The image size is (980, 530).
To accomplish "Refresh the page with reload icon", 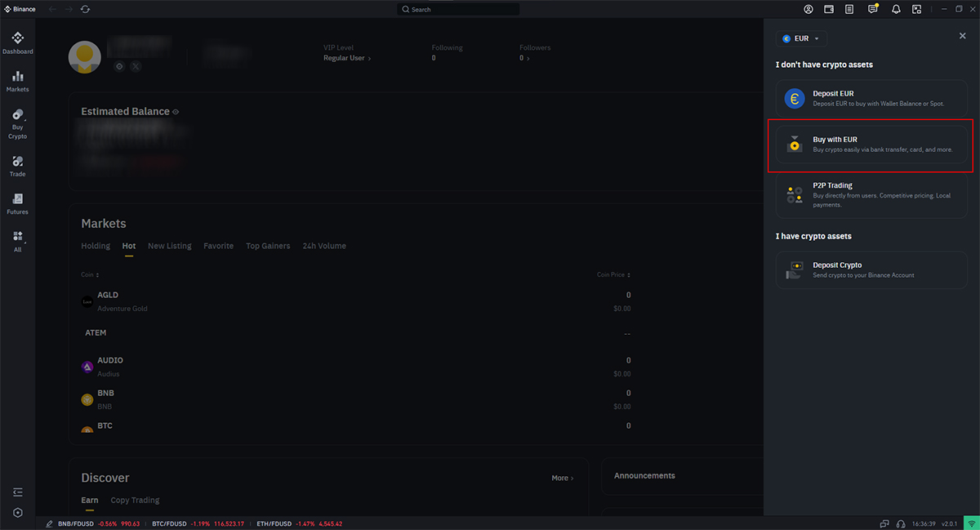I will tap(86, 9).
